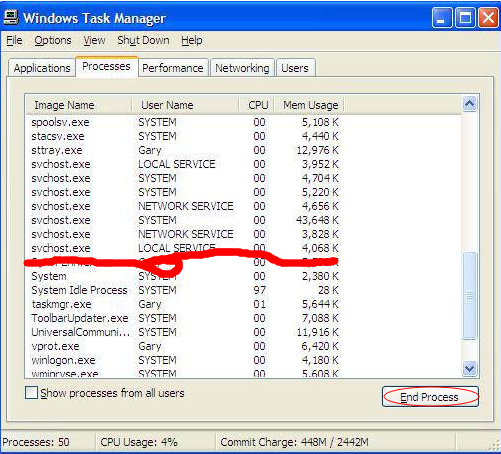This screenshot has width=501, height=454.
Task: Sort by Image Name column header
Action: tap(79, 105)
